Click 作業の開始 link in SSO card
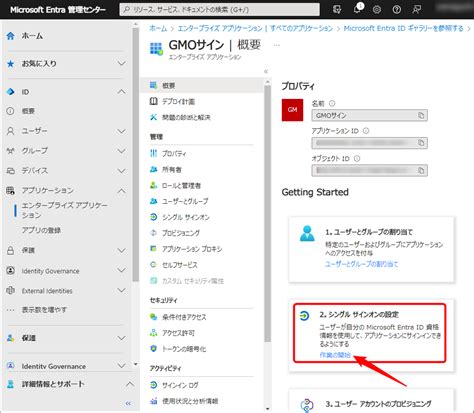 [335, 355]
